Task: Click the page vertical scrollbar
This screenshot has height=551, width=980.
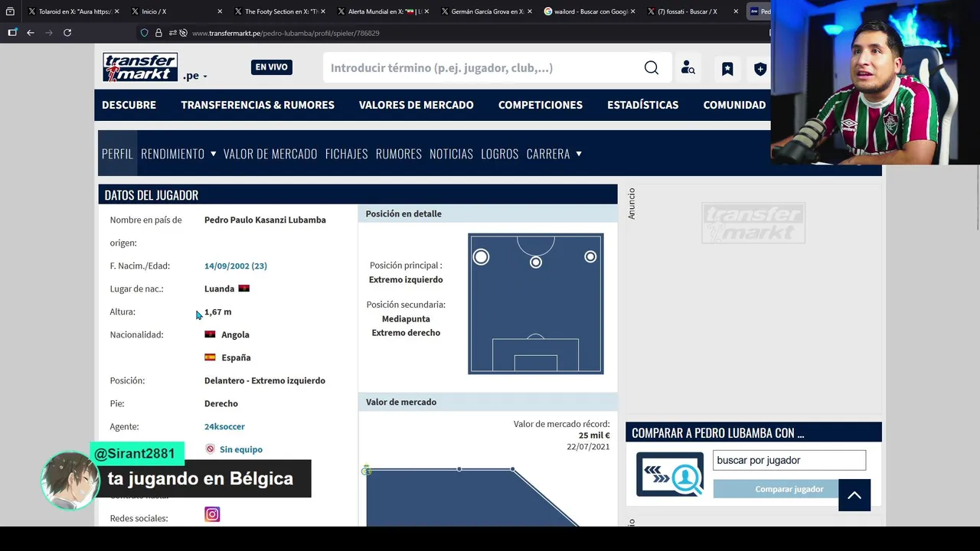Action: coord(977,197)
